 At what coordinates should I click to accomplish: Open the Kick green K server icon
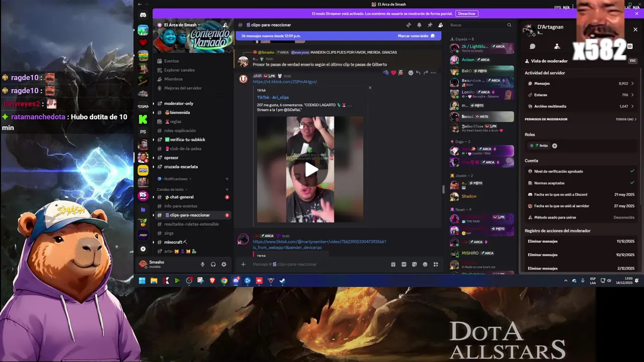coord(143,119)
